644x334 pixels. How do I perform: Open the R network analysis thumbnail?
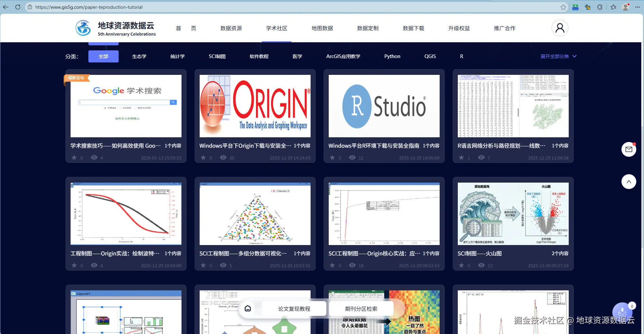tap(513, 106)
